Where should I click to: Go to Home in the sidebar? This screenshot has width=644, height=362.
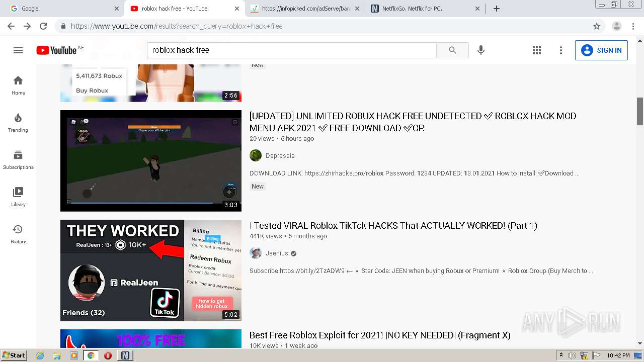pyautogui.click(x=18, y=85)
